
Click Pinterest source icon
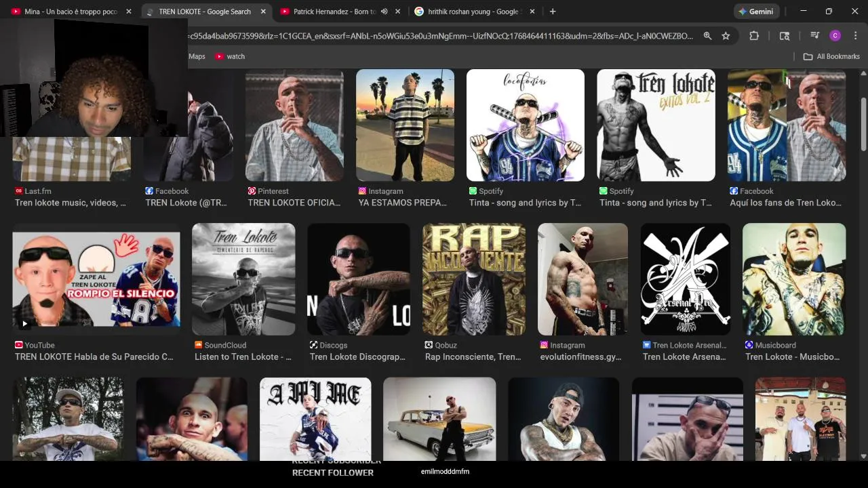(x=252, y=191)
